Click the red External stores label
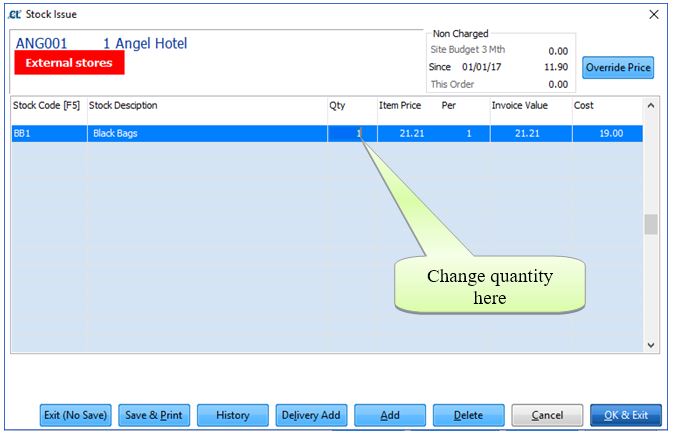674x433 pixels. (69, 62)
